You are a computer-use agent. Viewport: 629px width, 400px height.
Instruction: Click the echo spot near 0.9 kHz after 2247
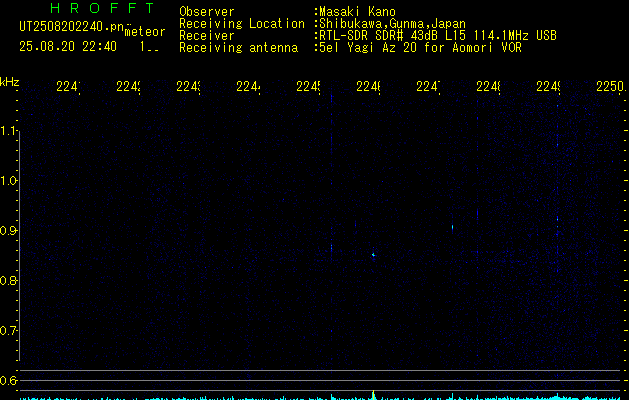[x=452, y=227]
